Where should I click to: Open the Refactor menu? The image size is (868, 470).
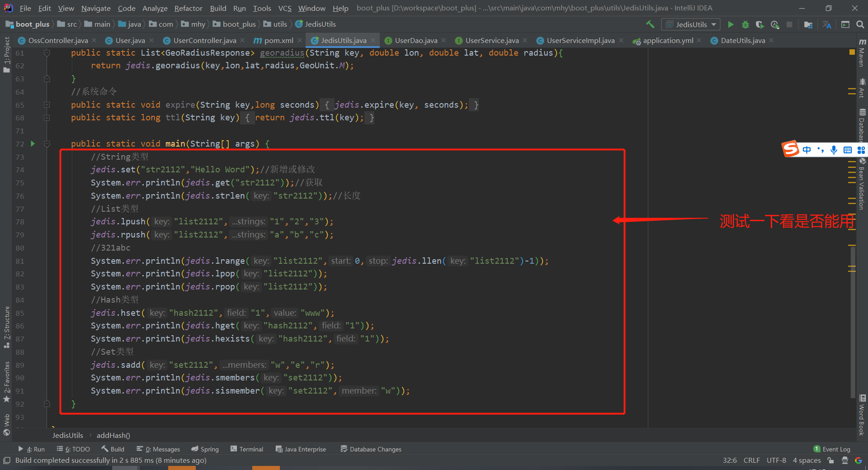pyautogui.click(x=188, y=8)
